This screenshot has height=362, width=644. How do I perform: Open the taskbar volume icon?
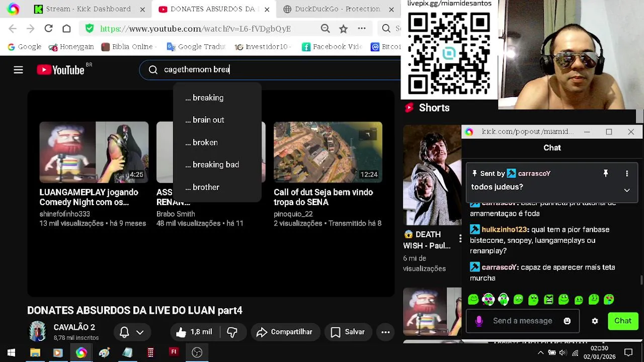[563, 352]
